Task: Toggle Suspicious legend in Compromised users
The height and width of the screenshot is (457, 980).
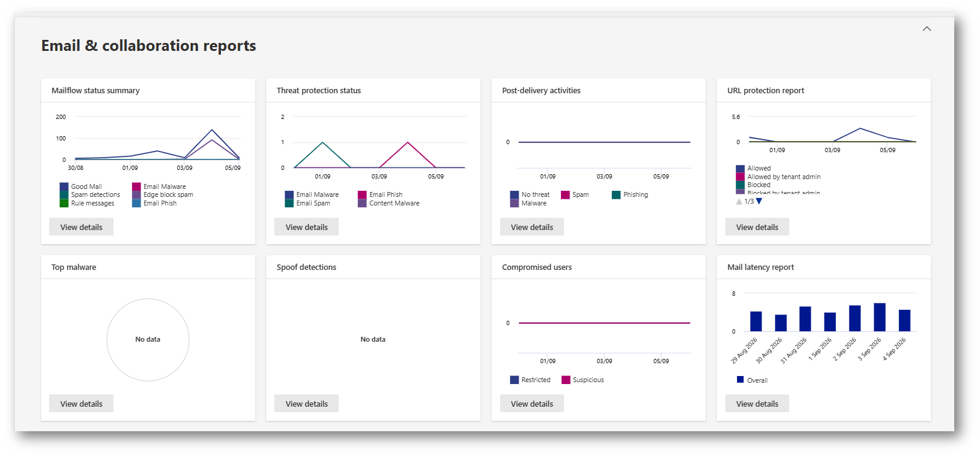Action: point(583,380)
